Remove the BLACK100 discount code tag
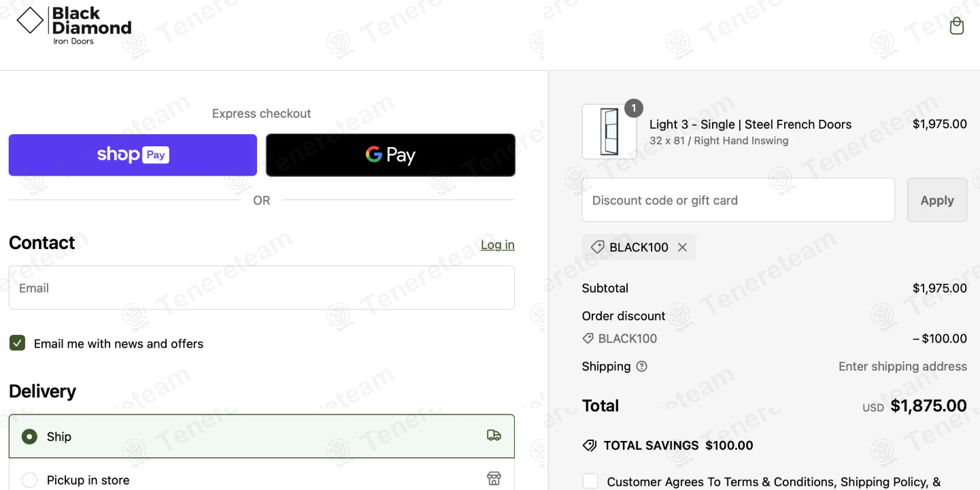The image size is (980, 490). coord(683,247)
